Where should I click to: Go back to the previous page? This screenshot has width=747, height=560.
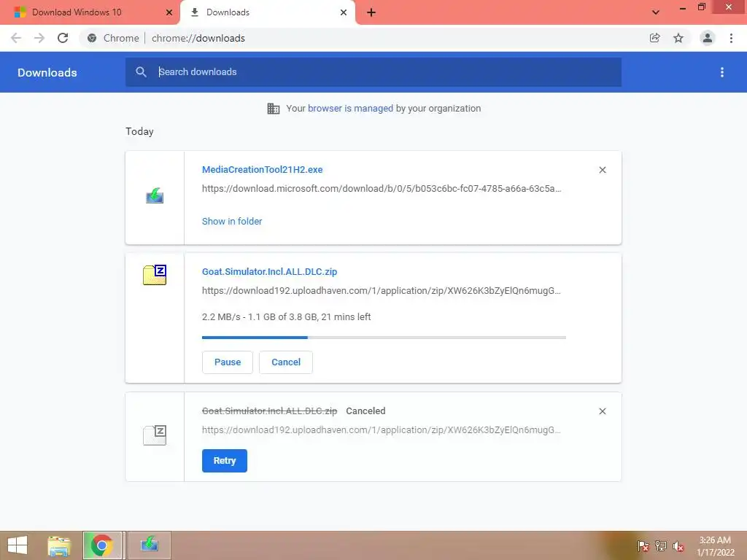(16, 38)
